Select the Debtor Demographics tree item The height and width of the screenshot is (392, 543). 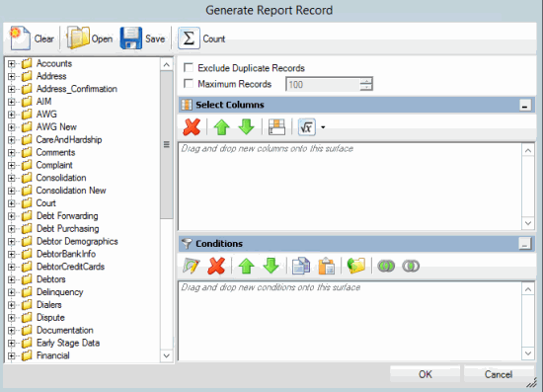77,241
